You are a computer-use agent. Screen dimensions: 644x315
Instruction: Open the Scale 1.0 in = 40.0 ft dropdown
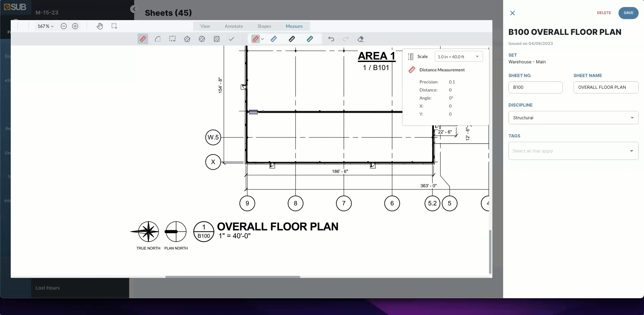(459, 57)
